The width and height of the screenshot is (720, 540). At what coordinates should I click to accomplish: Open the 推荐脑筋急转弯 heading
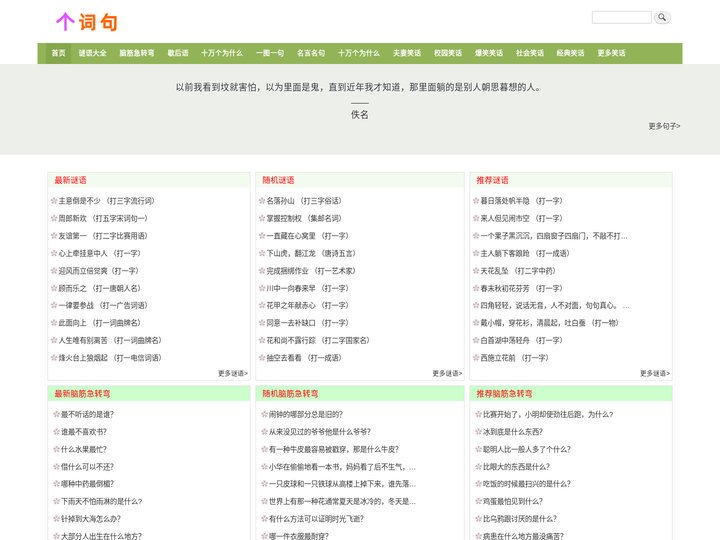point(504,394)
